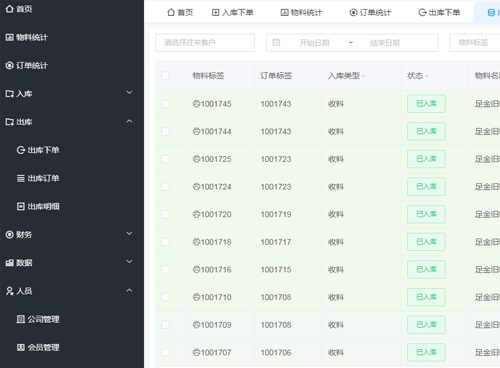Click 已入库 status tag for row 1001744
Screen dimensions: 500x368
(426, 131)
